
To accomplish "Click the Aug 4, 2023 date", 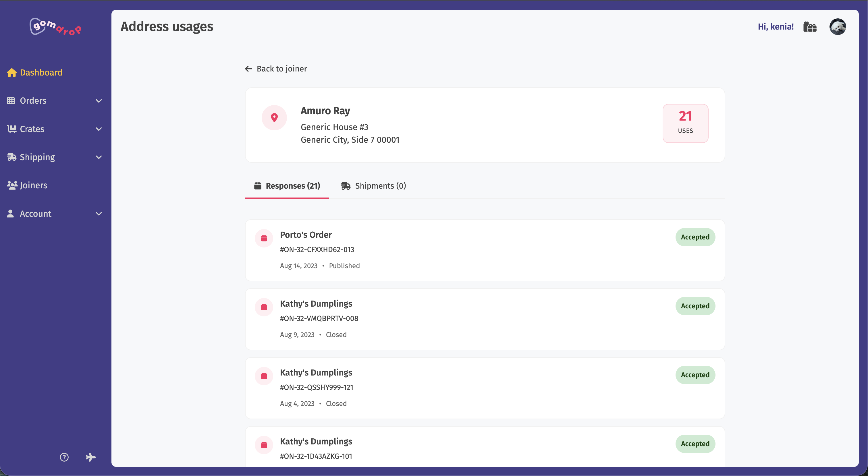I will [x=297, y=404].
